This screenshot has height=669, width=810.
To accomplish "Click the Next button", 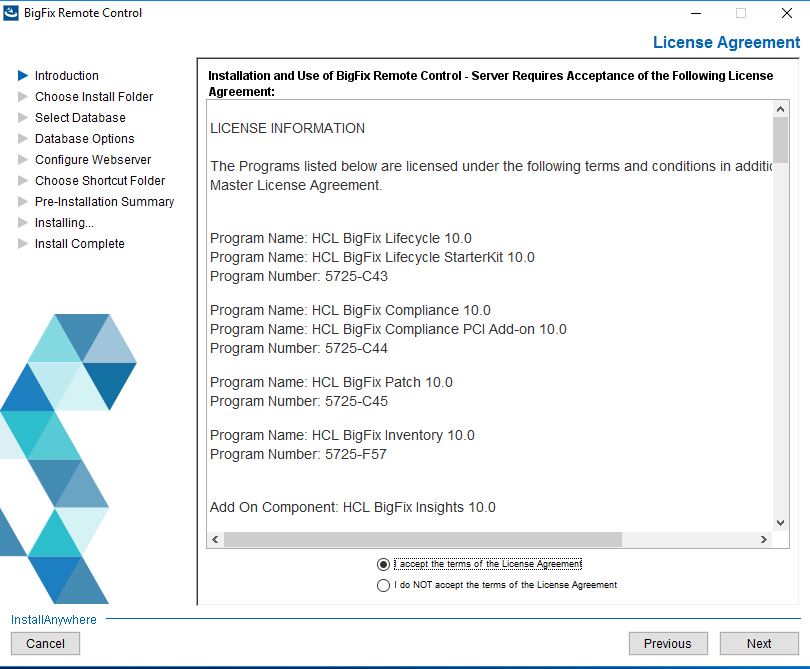I will [x=759, y=644].
